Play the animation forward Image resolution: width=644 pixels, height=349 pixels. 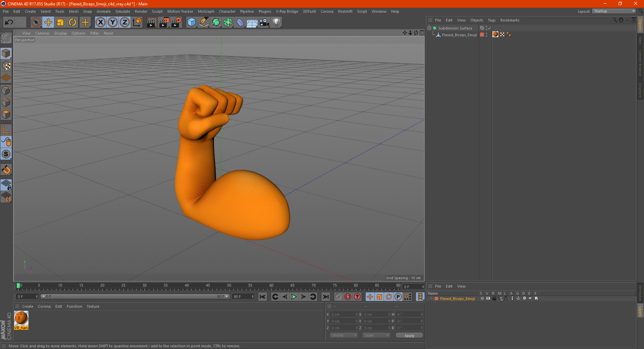(x=294, y=297)
